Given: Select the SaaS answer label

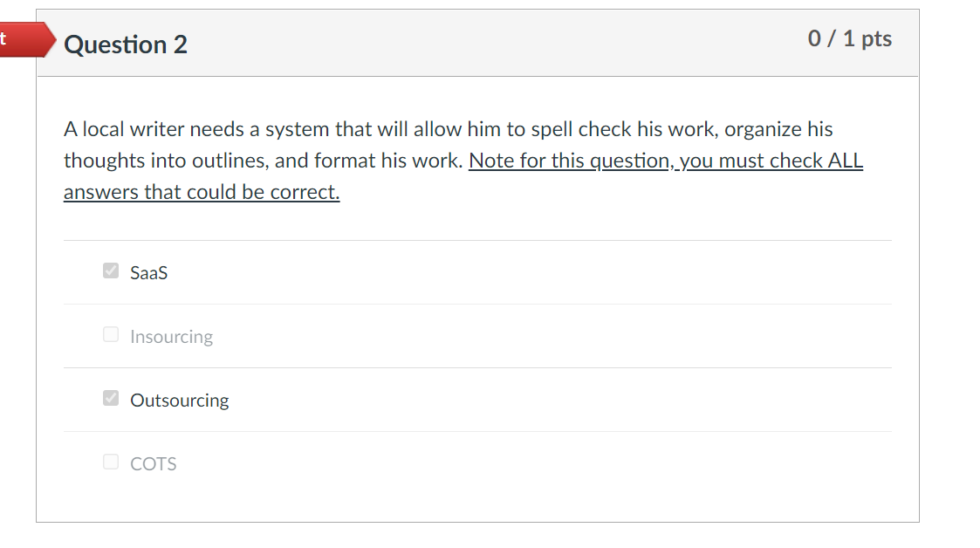Looking at the screenshot, I should pyautogui.click(x=148, y=272).
